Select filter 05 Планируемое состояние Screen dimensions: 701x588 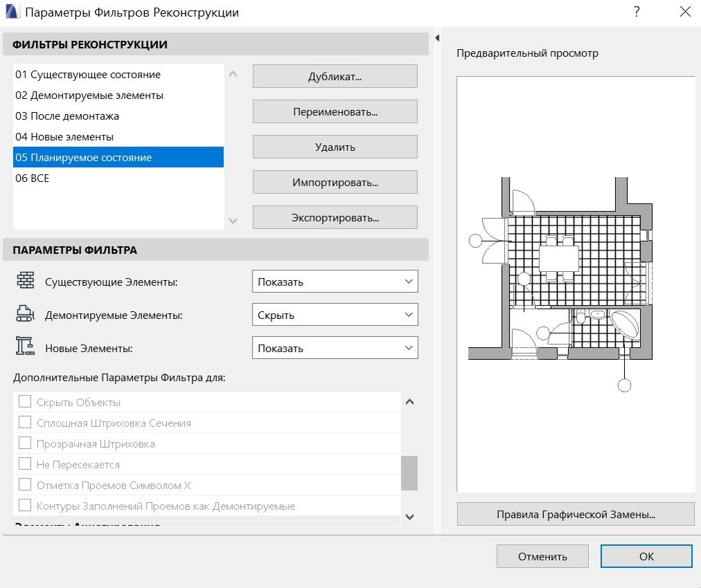pos(118,157)
